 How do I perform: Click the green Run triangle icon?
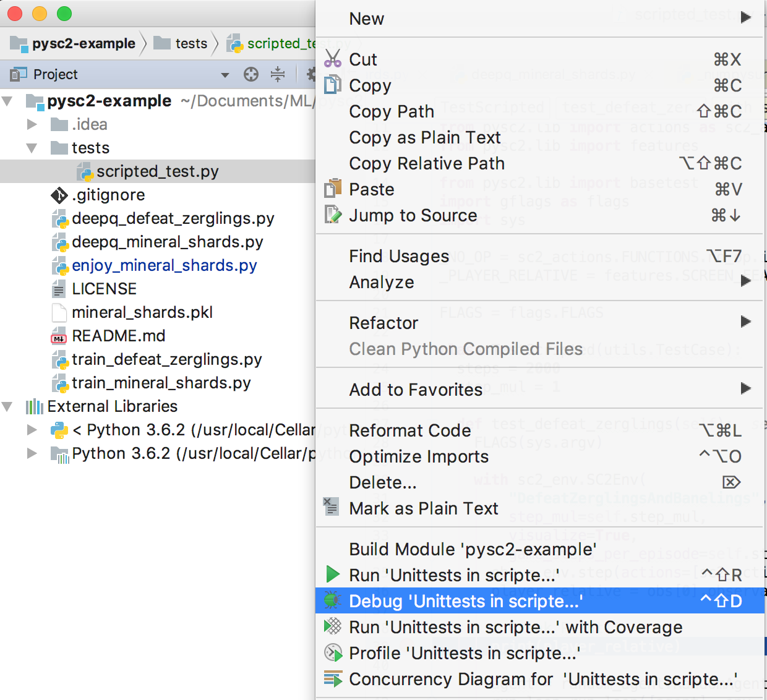pyautogui.click(x=333, y=574)
